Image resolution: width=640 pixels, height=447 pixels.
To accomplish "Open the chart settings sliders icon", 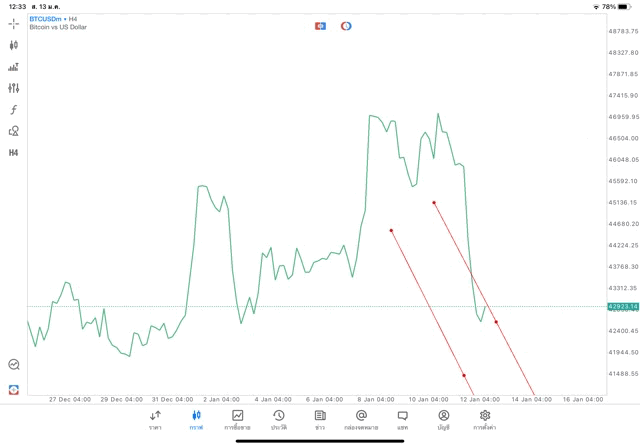I will (x=14, y=88).
